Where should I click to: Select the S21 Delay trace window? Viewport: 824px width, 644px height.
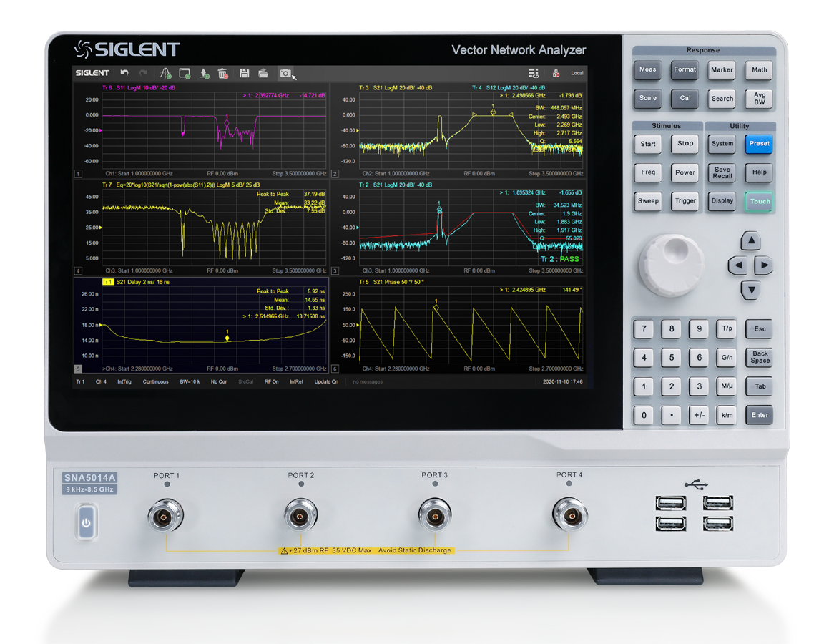[x=201, y=325]
